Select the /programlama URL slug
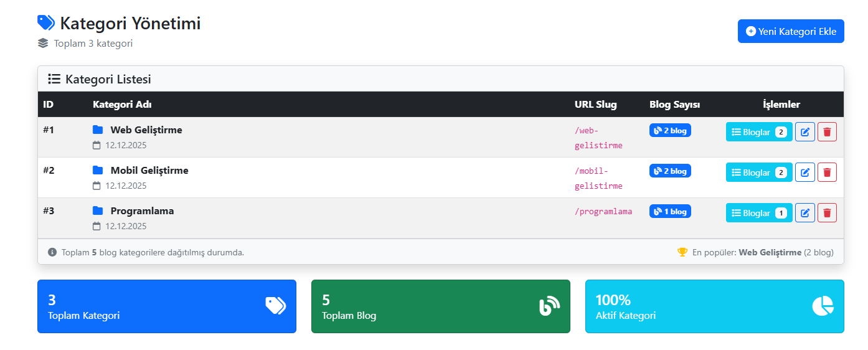 [603, 212]
